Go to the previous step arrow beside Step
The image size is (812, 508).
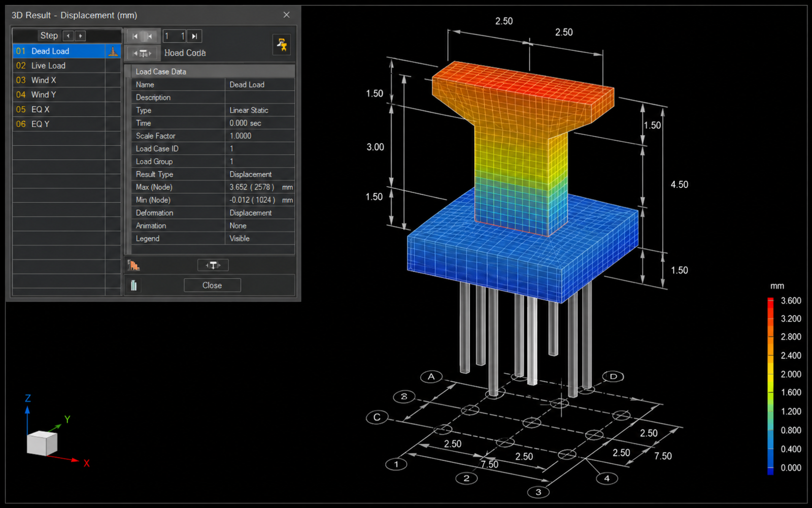coord(68,36)
